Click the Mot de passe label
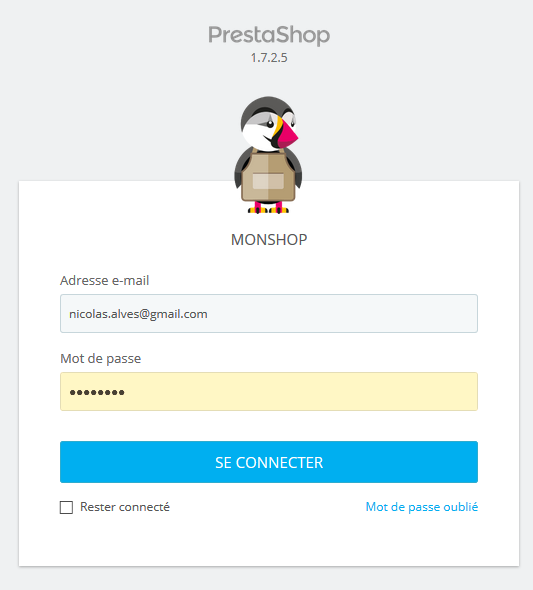 100,359
